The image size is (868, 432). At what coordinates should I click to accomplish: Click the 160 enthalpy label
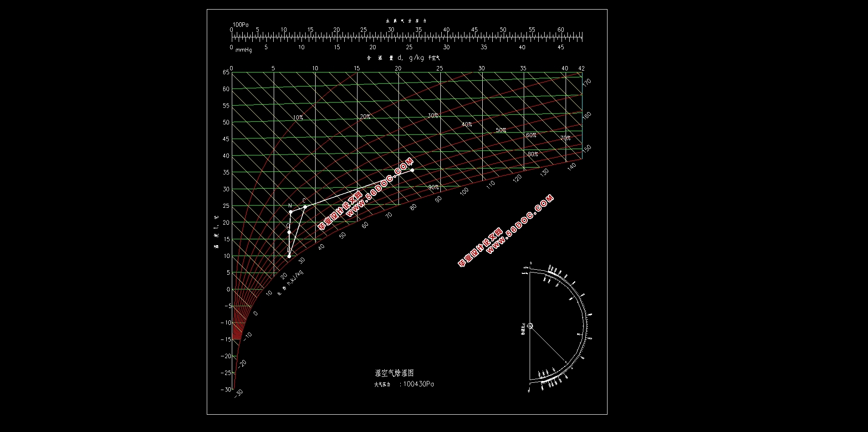pos(587,116)
